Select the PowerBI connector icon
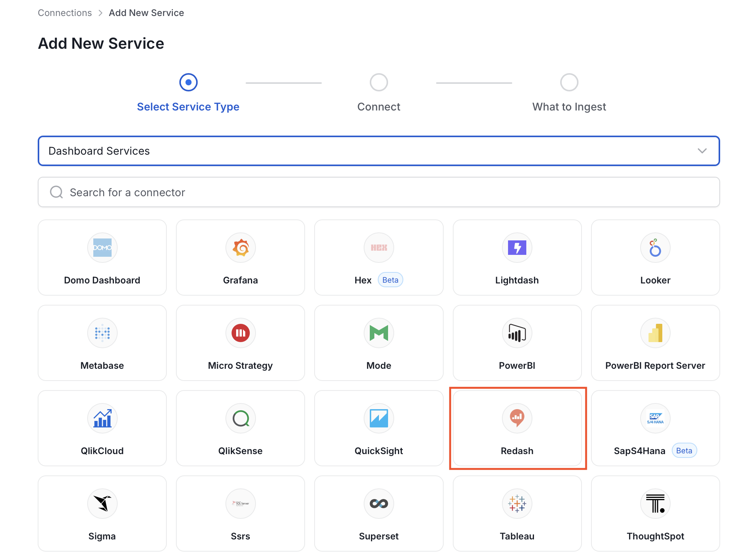This screenshot has height=560, width=751. click(517, 333)
